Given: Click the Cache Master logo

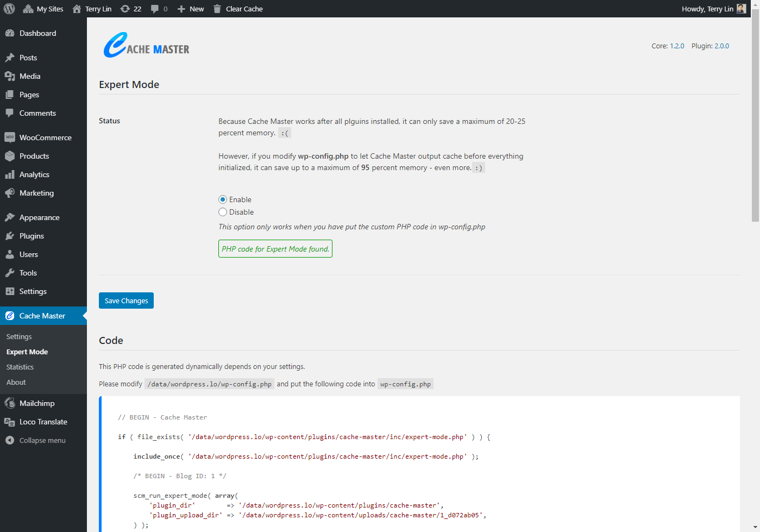Looking at the screenshot, I should [x=146, y=45].
